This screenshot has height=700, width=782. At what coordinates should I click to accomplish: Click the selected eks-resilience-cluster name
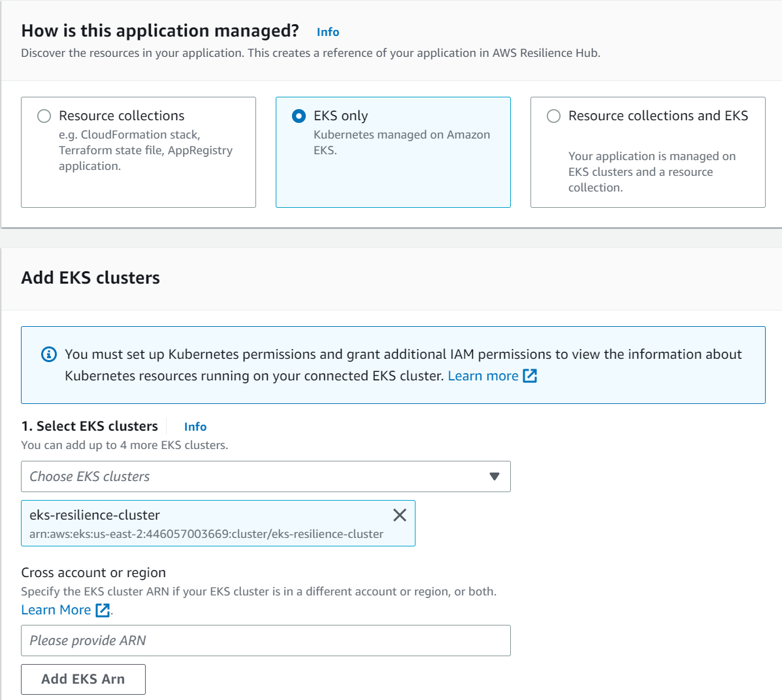(95, 515)
